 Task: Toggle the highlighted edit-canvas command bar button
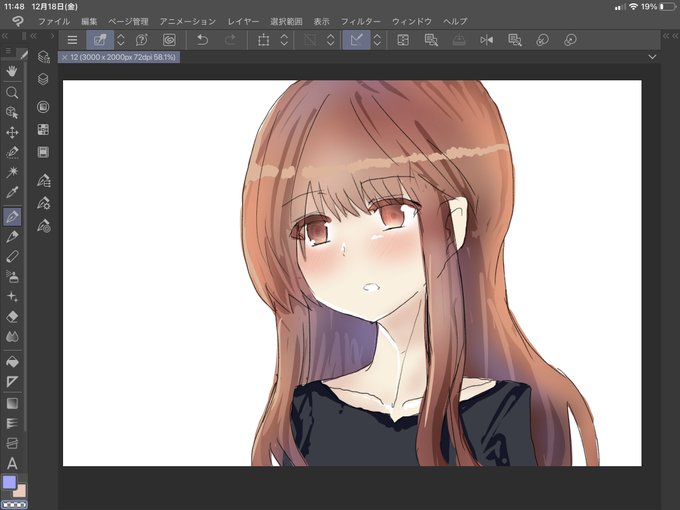point(100,40)
